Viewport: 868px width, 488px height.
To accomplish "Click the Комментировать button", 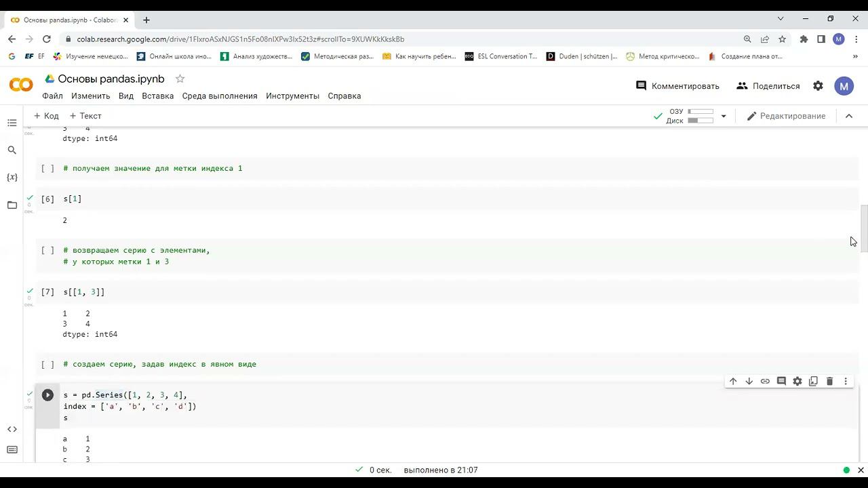I will click(677, 86).
